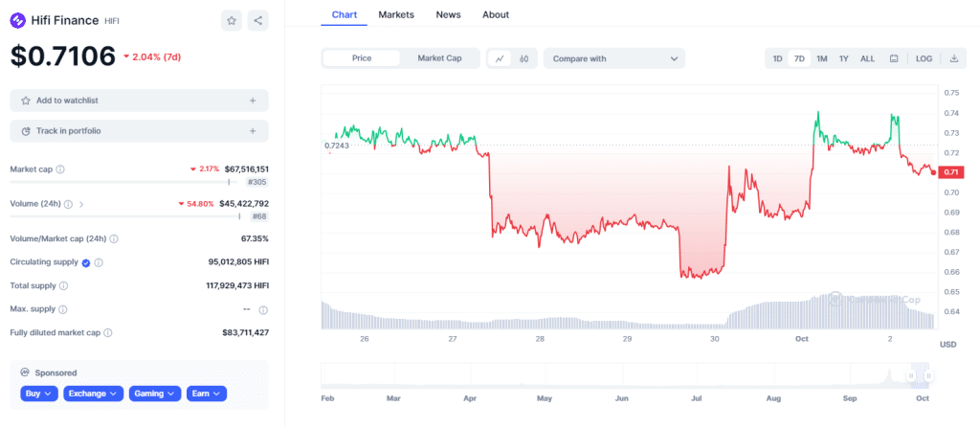
Task: Open the About tab
Action: [496, 14]
